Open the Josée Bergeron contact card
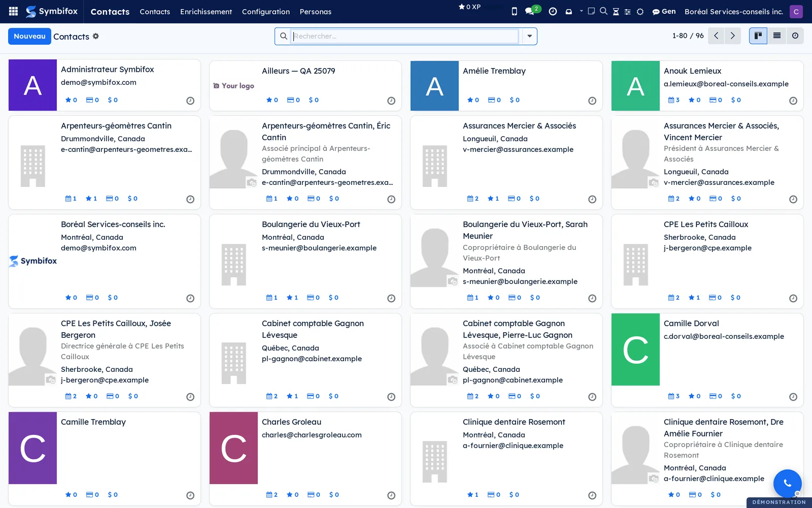812x508 pixels. 105,360
